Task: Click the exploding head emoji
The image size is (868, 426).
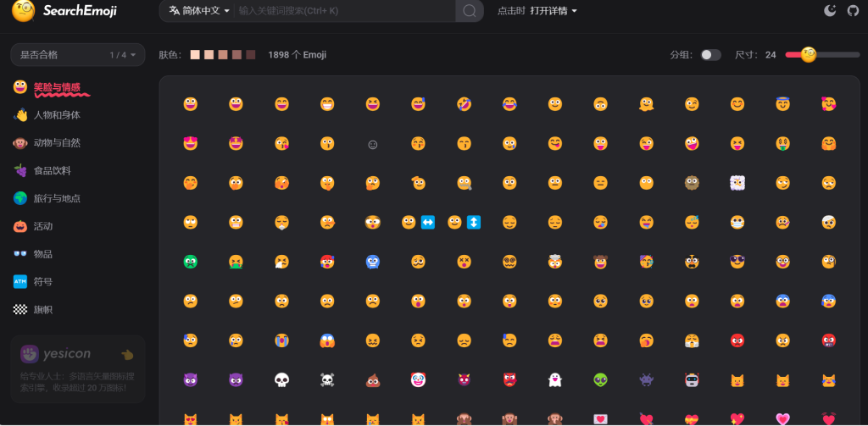Action: [x=554, y=262]
